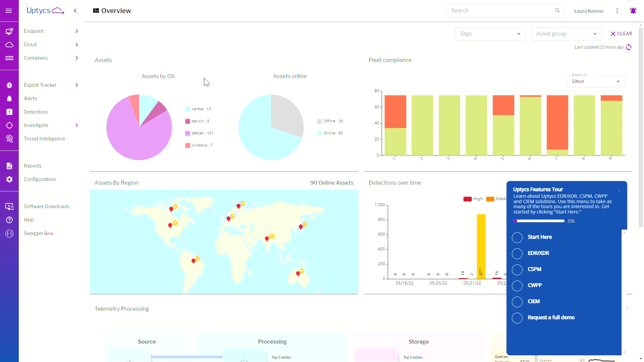644x362 pixels.
Task: Open the Platform Linux dropdown
Action: click(596, 81)
